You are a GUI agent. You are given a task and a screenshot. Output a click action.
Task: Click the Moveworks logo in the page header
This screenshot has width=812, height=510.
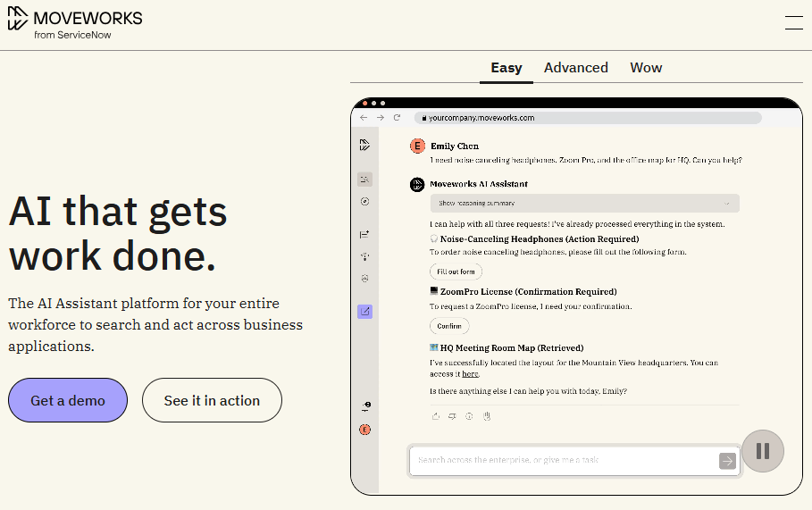tap(75, 23)
